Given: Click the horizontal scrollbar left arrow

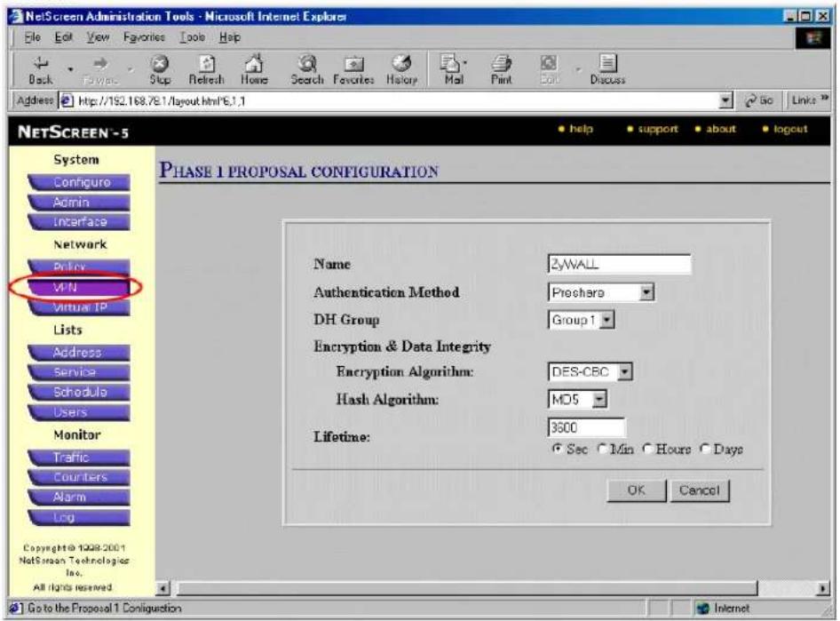Looking at the screenshot, I should click(162, 589).
